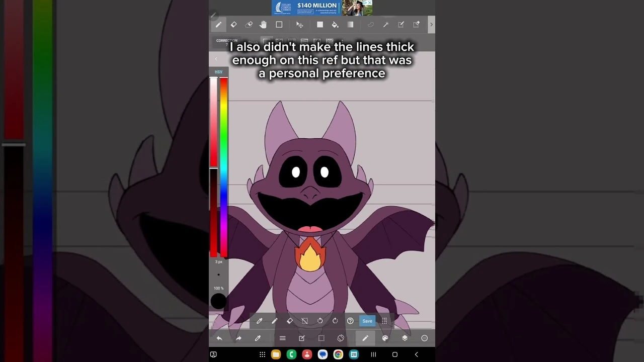This screenshot has width=644, height=362.
Task: Select the eyedropper in the floating toolbar
Action: 259,321
